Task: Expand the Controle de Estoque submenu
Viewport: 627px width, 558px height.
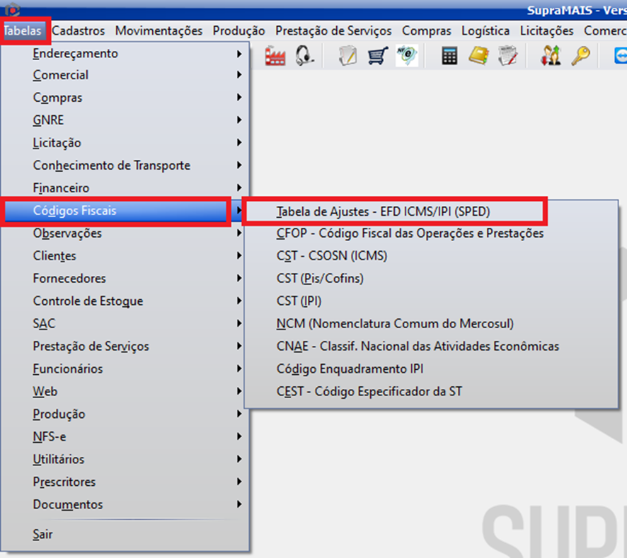Action: (88, 301)
